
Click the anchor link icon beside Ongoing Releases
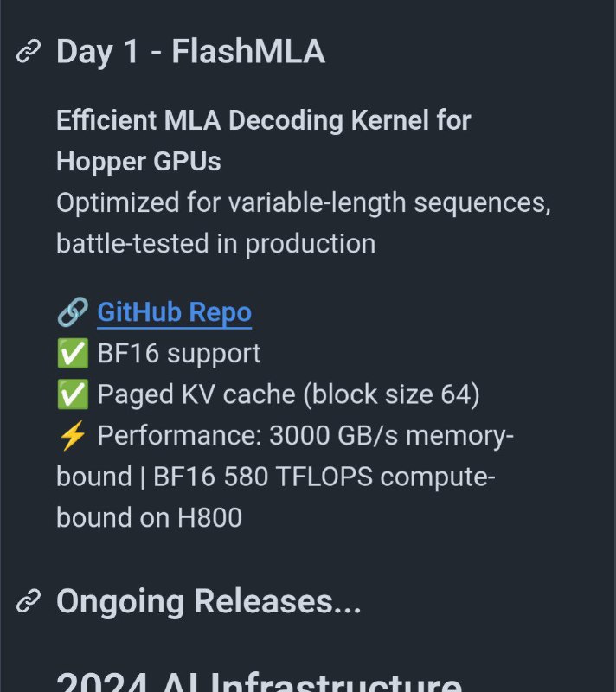[x=29, y=599]
